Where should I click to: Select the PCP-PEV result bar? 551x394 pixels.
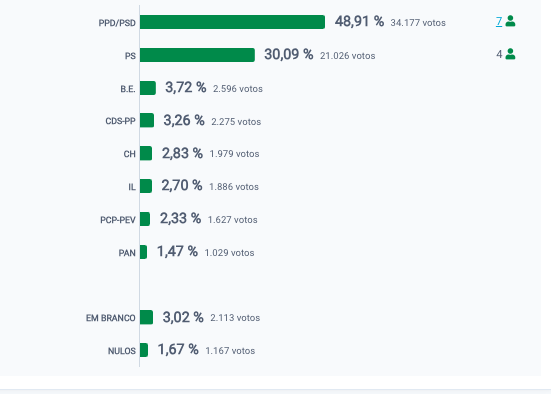(145, 219)
